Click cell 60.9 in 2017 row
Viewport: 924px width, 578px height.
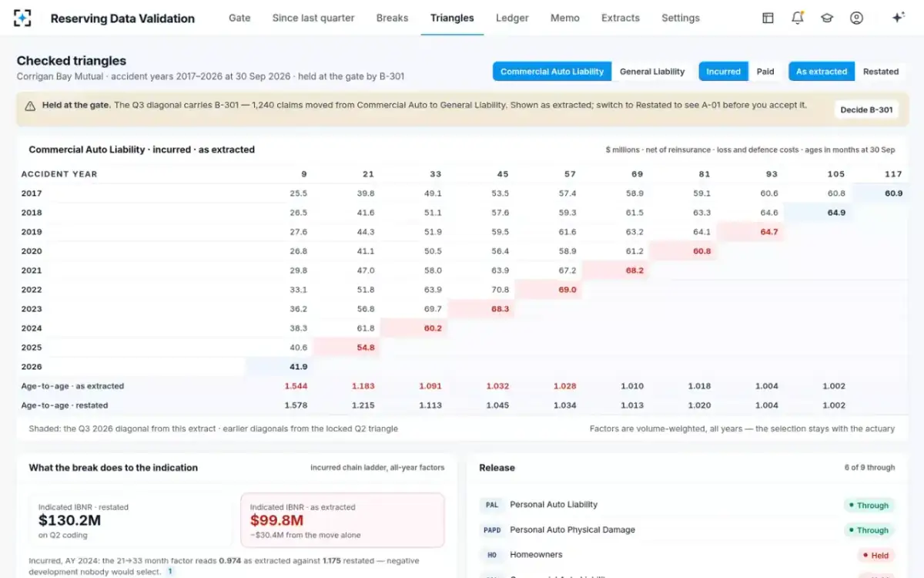coord(882,193)
